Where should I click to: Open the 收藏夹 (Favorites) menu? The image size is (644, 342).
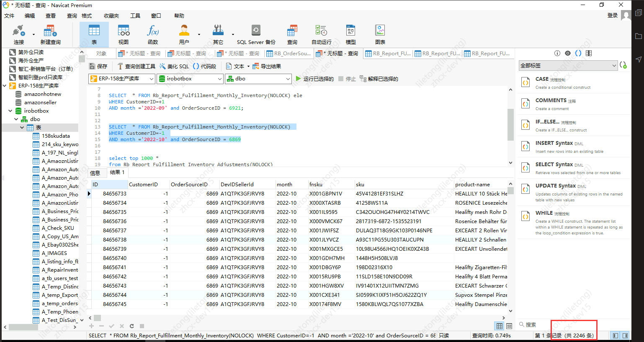point(111,16)
